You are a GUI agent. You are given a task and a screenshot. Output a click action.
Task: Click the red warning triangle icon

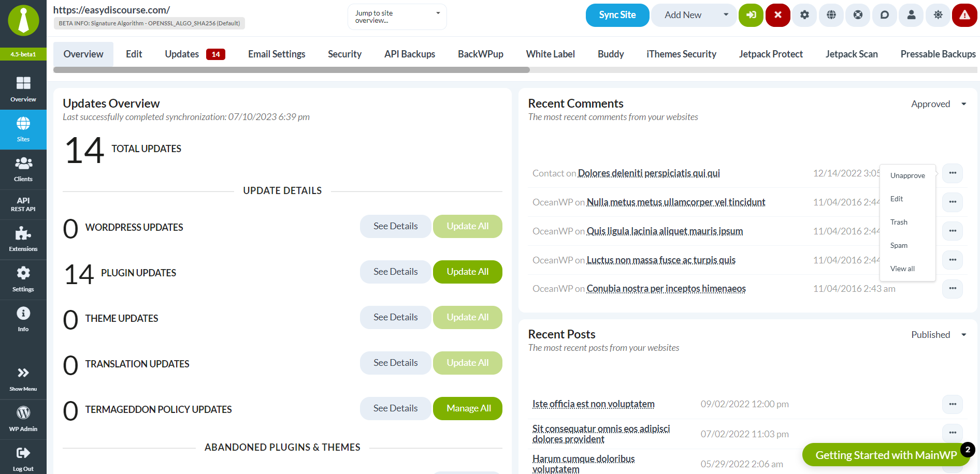(964, 15)
